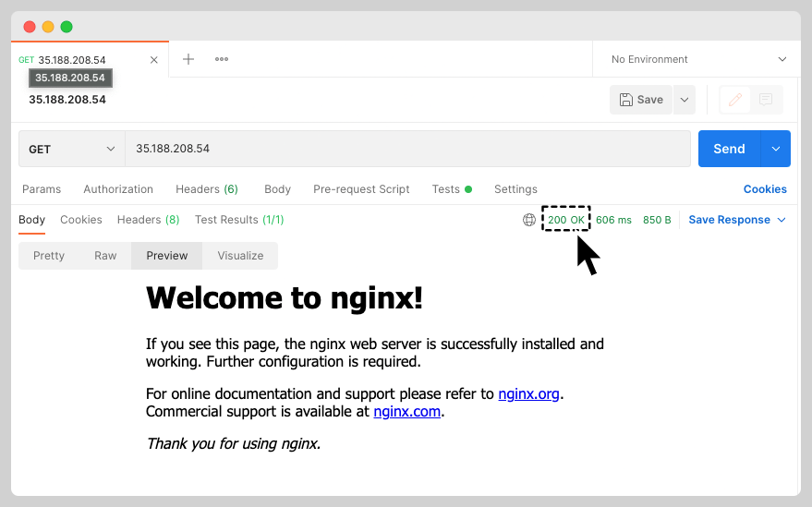Click the request name 35.188.208.54 title

tap(67, 100)
